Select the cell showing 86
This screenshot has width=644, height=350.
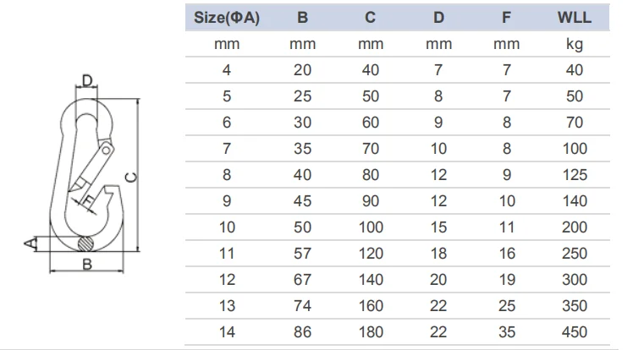[302, 333]
